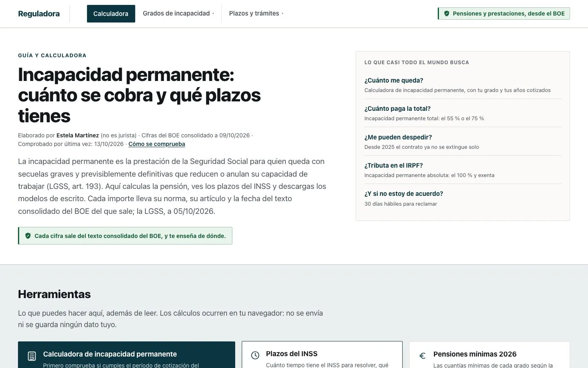Click 'LO QUE CASI TODO EL MUNDO BUSCA' heading
The width and height of the screenshot is (588, 368).
pyautogui.click(x=417, y=63)
